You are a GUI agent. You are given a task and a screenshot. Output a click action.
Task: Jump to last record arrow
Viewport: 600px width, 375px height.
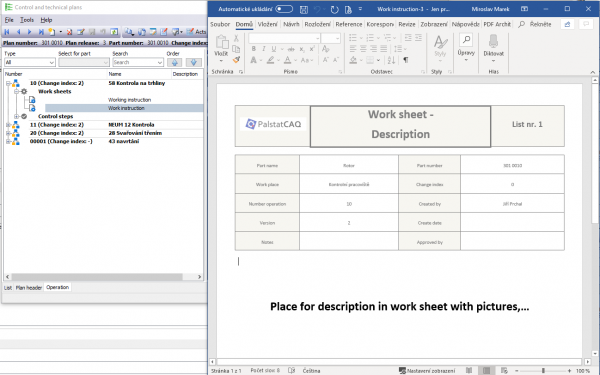pos(41,32)
